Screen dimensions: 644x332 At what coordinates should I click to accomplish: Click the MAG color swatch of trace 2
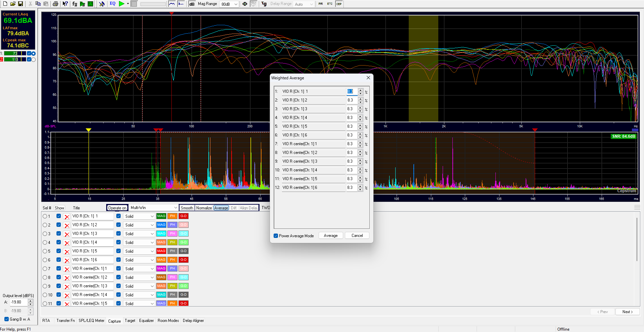pos(161,225)
